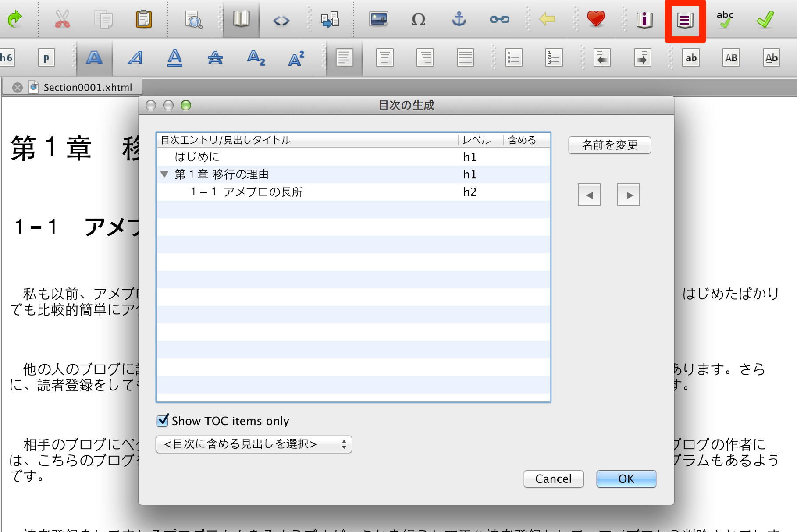Click the 名前を変更 rename button
The width and height of the screenshot is (797, 532).
click(x=609, y=145)
